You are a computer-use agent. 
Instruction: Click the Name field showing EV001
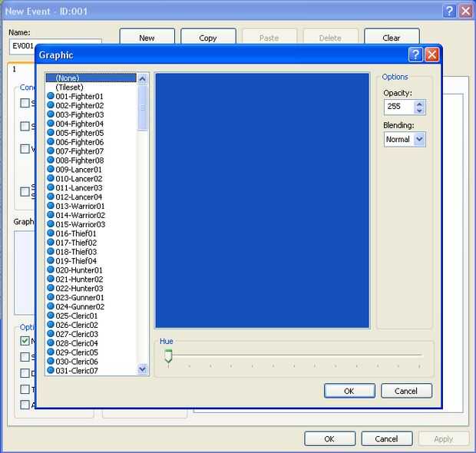point(23,46)
